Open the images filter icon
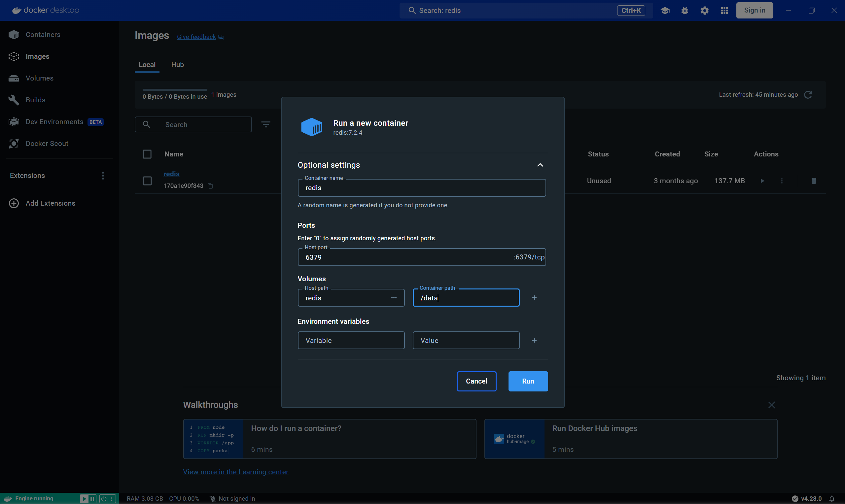The width and height of the screenshot is (845, 504). (x=266, y=125)
